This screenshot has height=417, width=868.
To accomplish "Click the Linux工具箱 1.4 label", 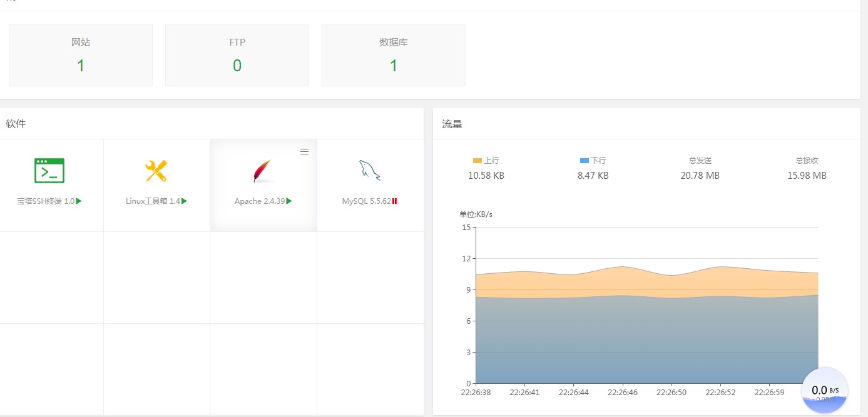I will point(153,201).
